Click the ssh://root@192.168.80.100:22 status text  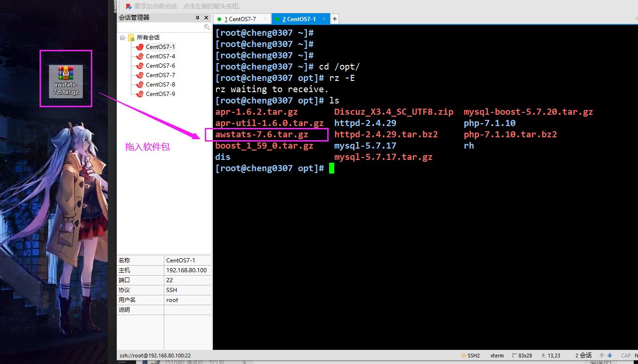coord(155,356)
